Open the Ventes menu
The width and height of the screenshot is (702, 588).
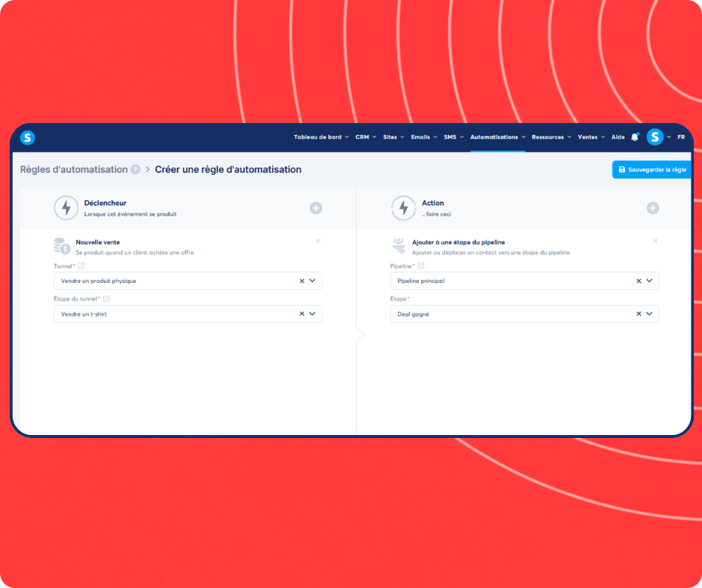(591, 137)
